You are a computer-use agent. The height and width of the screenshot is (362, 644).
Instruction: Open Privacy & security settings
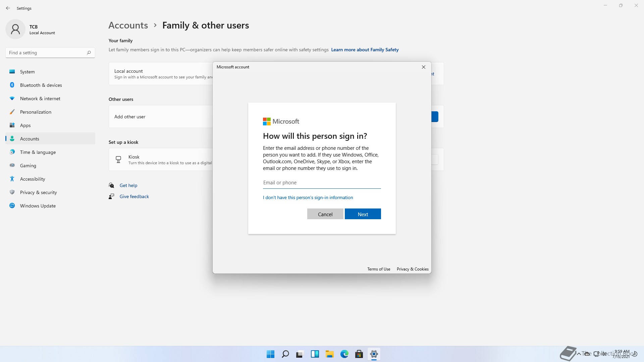tap(50, 192)
